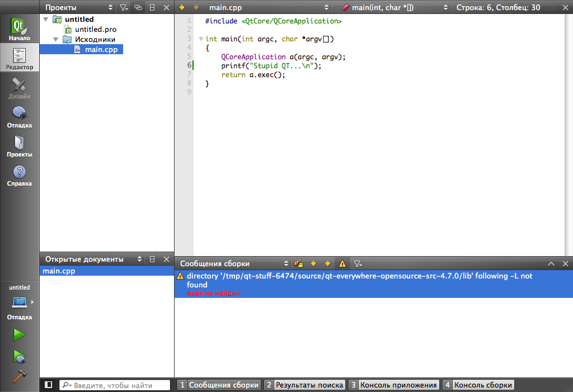Toggle the left sidebar visibility
573x392 pixels.
[48, 385]
